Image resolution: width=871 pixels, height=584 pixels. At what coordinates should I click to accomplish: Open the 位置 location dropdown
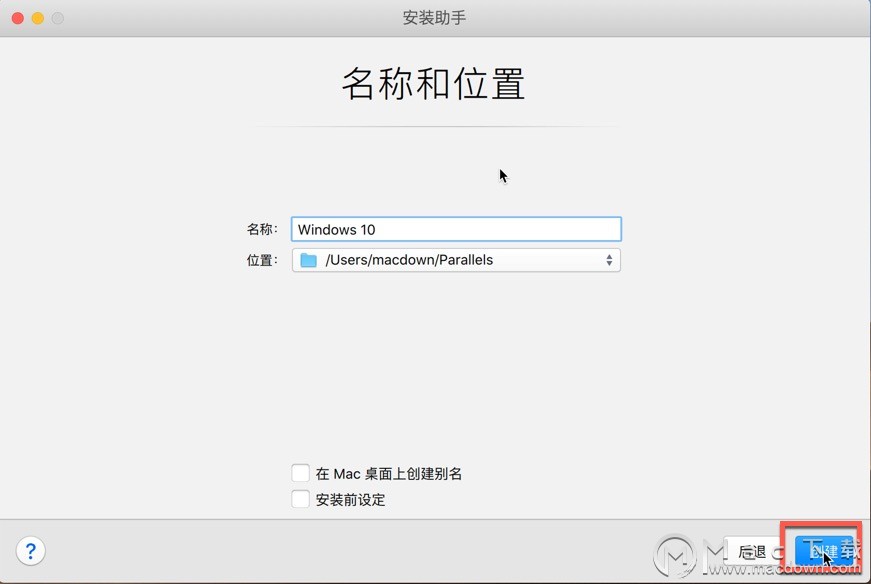click(x=456, y=260)
